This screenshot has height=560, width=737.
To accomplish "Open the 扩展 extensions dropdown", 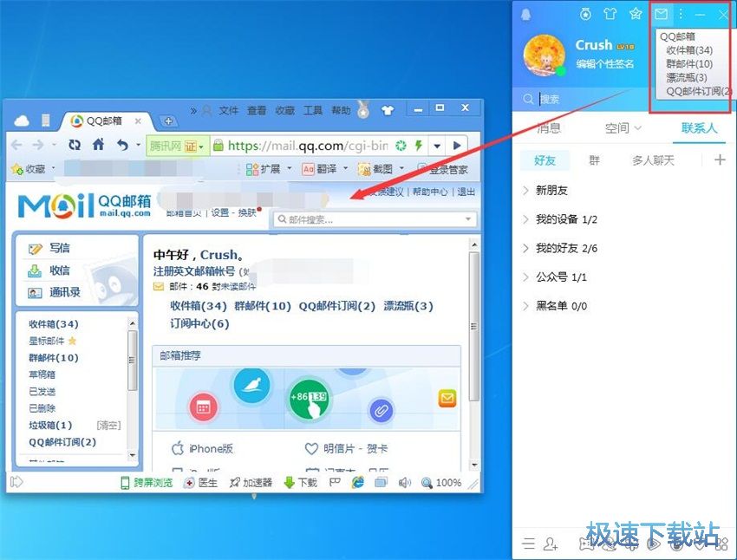I will [x=269, y=169].
